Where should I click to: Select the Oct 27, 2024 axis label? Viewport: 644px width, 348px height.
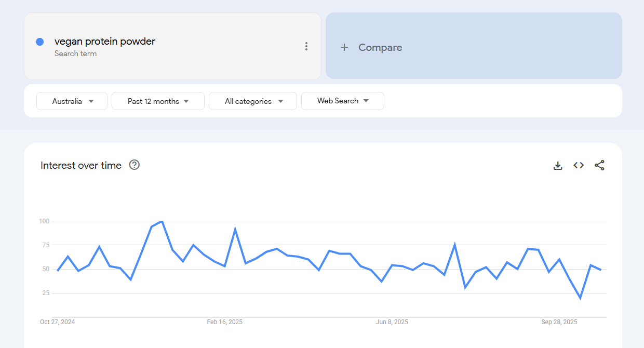click(x=58, y=322)
